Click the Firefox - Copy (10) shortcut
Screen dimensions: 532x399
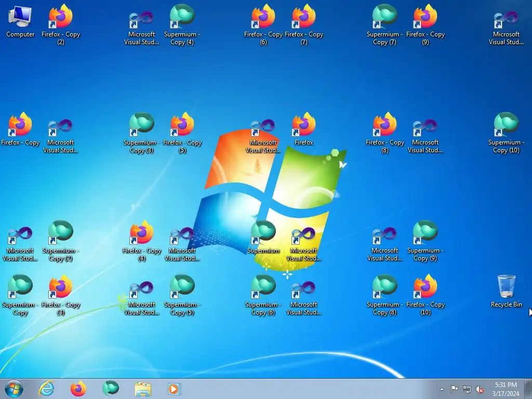pos(425,295)
